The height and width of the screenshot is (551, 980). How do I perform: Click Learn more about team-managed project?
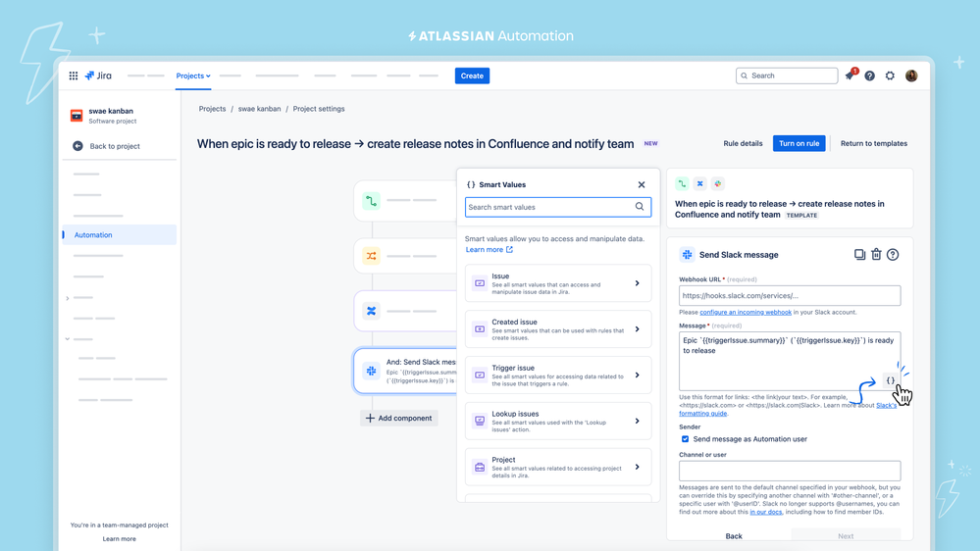119,538
